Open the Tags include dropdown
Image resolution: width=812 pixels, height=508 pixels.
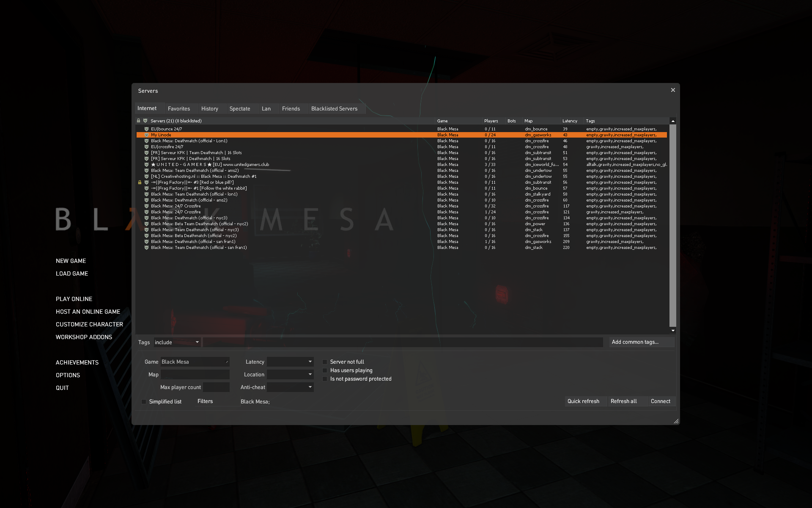[x=177, y=342]
